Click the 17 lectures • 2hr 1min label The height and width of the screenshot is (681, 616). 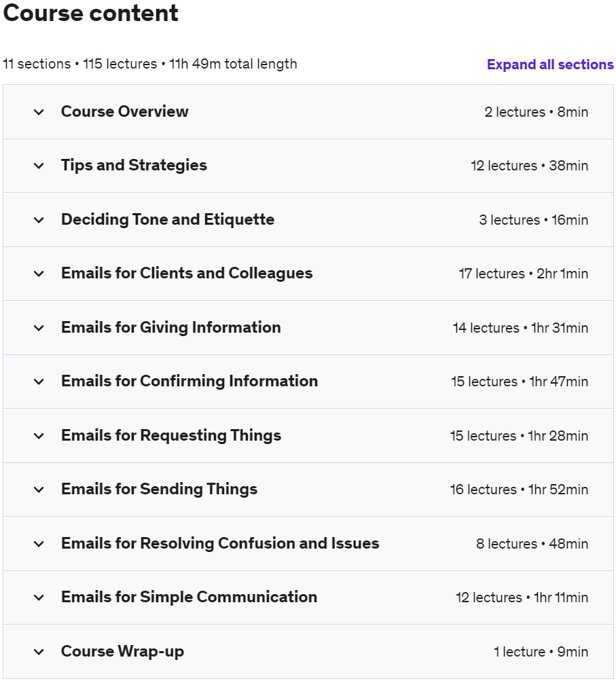click(524, 274)
